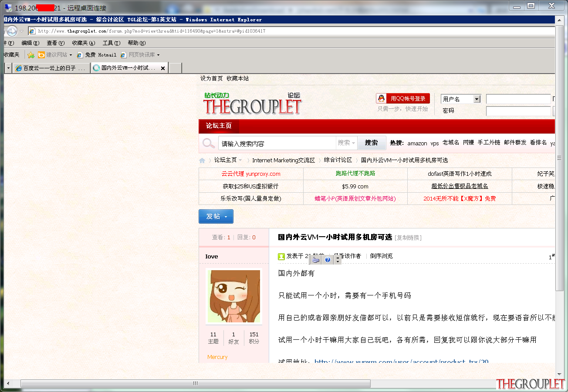Click dofast英语写作1小时速成 ad link
The width and height of the screenshot is (568, 392).
point(460,174)
